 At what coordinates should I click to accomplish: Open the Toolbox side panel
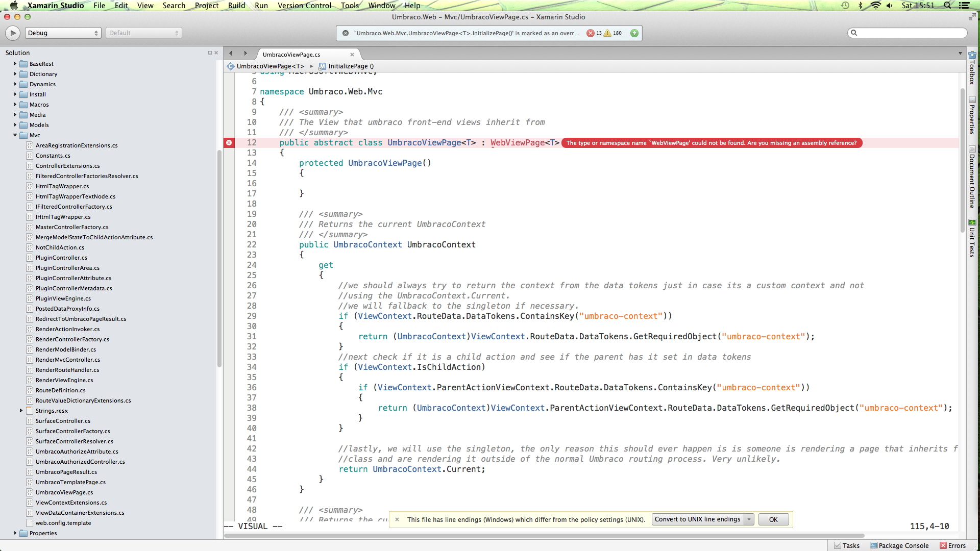pyautogui.click(x=972, y=67)
